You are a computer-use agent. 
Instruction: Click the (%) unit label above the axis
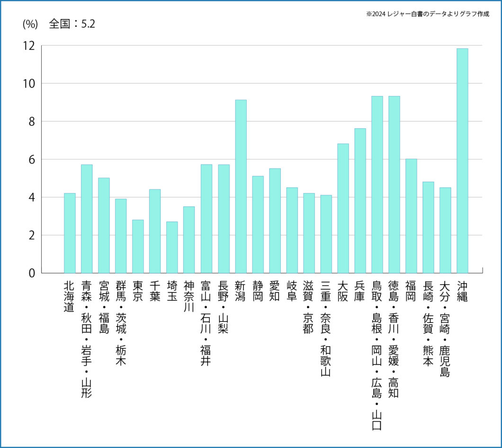pyautogui.click(x=30, y=23)
